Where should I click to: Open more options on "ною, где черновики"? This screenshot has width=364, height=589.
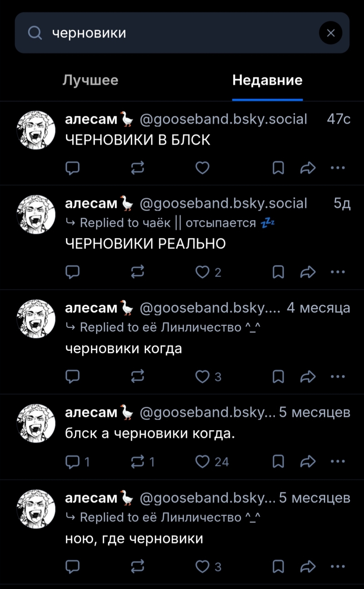click(338, 566)
